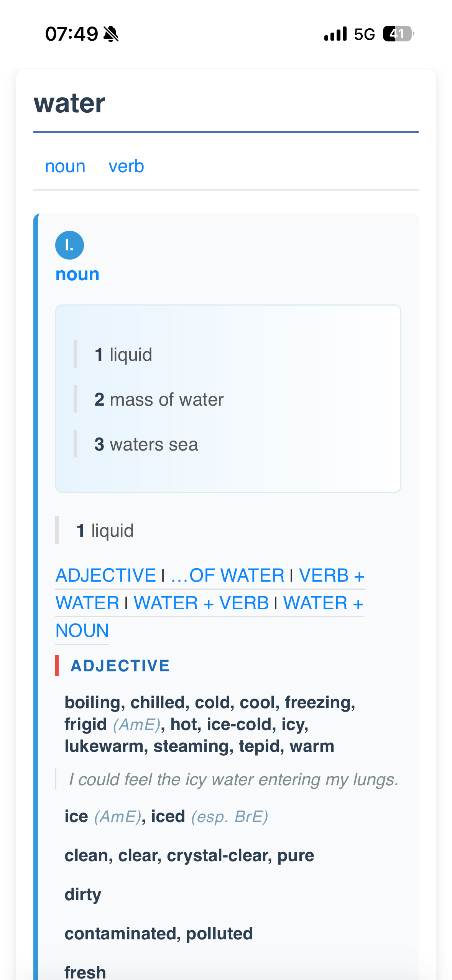Select the word 'lukewarm' in adjectives list
This screenshot has width=452, height=980.
104,747
